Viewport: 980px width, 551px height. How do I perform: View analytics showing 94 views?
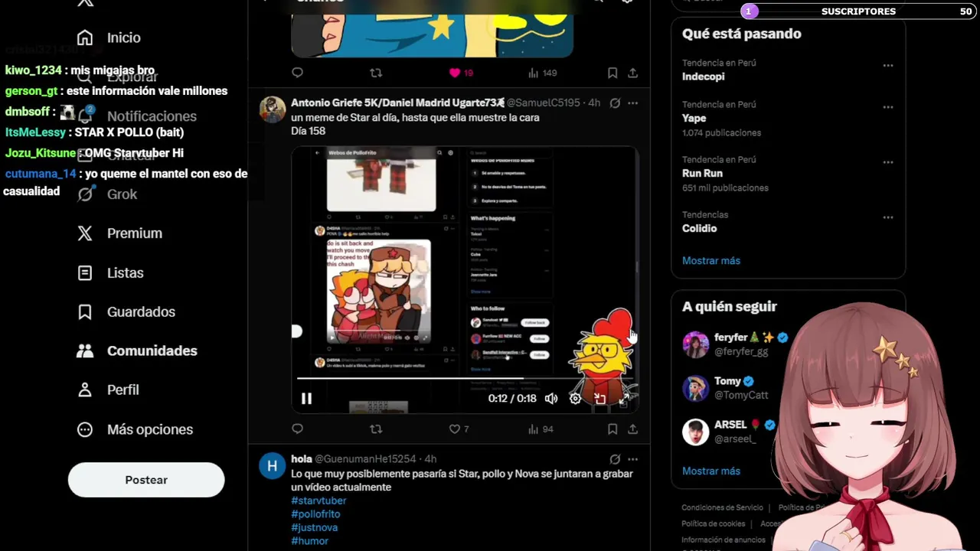pos(540,429)
